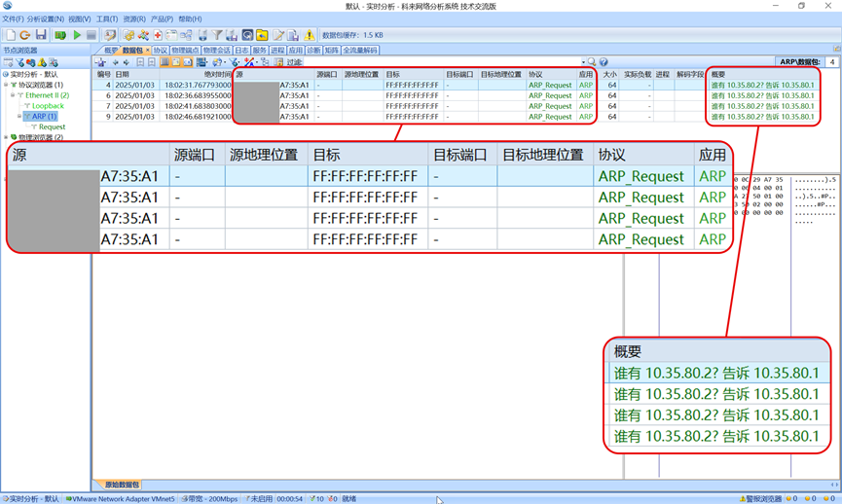This screenshot has width=842, height=504.
Task: Select packet row number 6
Action: click(x=107, y=95)
